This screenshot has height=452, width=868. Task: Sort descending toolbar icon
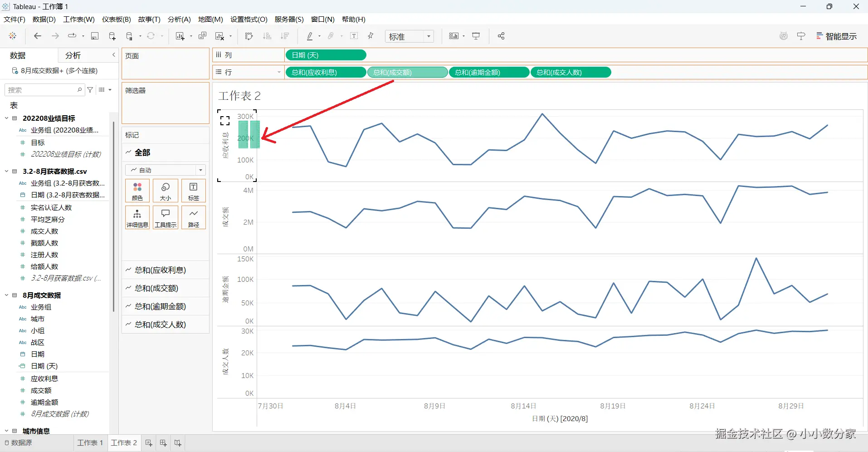point(285,36)
